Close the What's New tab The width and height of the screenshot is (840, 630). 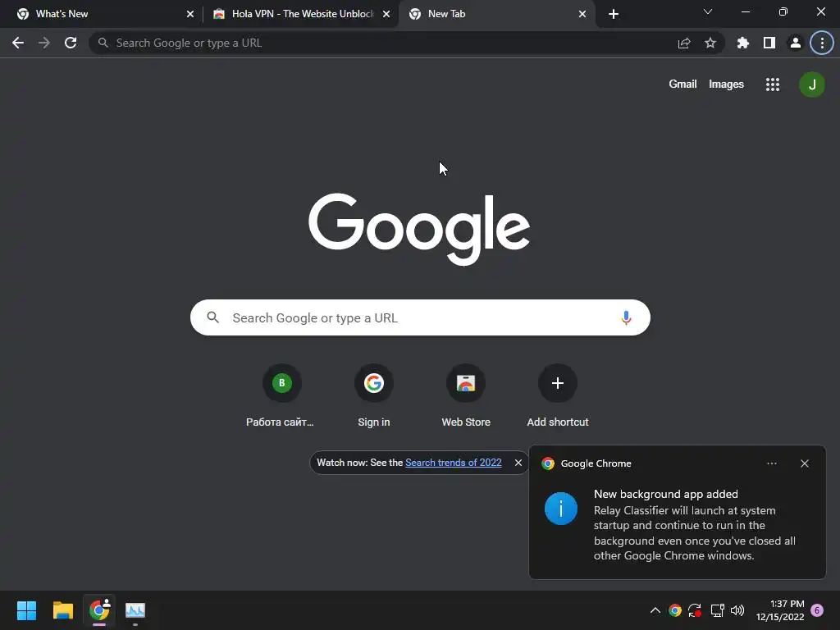point(190,14)
